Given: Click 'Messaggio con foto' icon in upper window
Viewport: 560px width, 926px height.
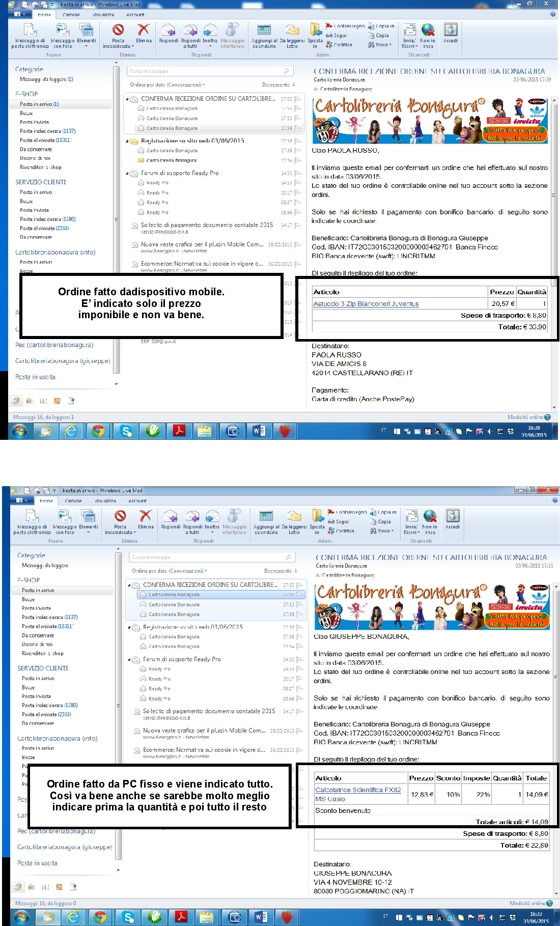Looking at the screenshot, I should pyautogui.click(x=62, y=30).
